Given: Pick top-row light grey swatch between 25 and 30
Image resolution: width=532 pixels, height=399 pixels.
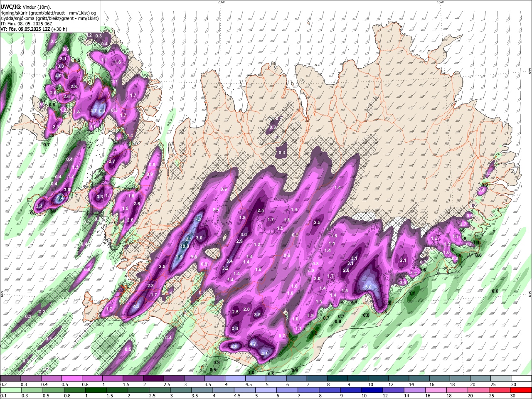Looking at the screenshot, I should pyautogui.click(x=501, y=379).
